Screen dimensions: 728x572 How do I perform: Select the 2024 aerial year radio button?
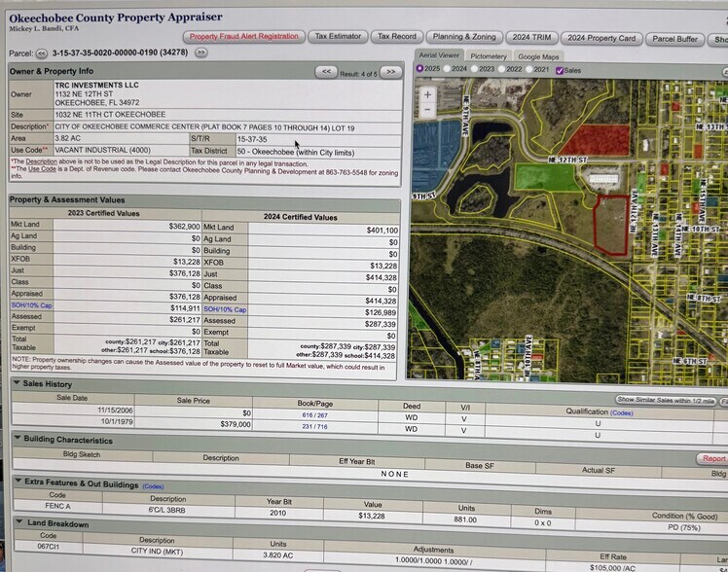447,70
